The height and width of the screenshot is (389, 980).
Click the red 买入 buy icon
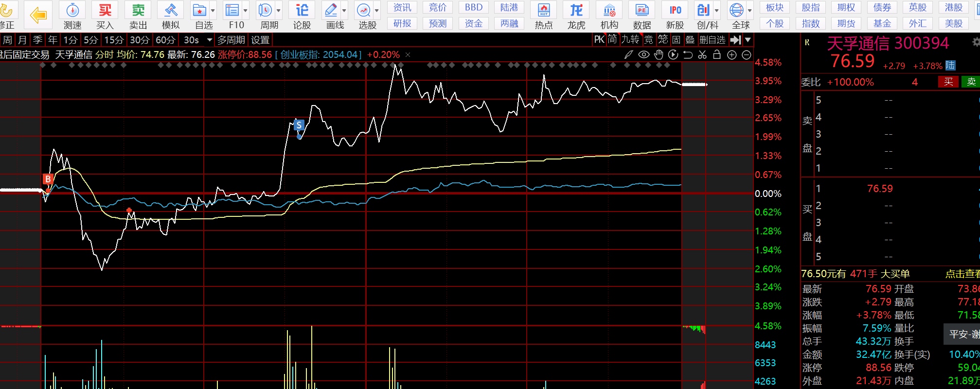tap(105, 10)
